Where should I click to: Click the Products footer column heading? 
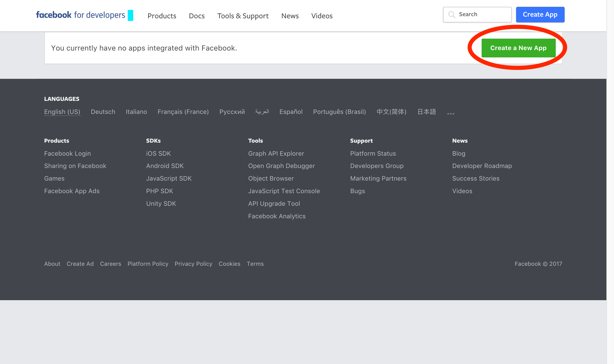point(57,141)
